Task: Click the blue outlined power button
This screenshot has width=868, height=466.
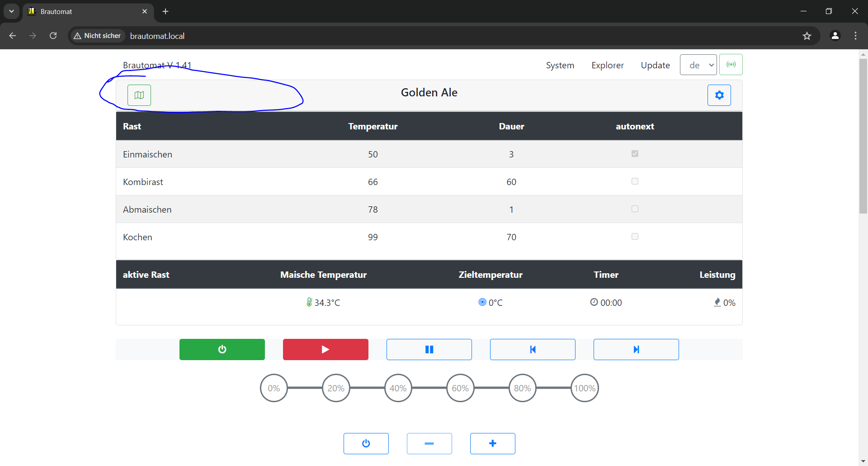Action: [x=366, y=443]
